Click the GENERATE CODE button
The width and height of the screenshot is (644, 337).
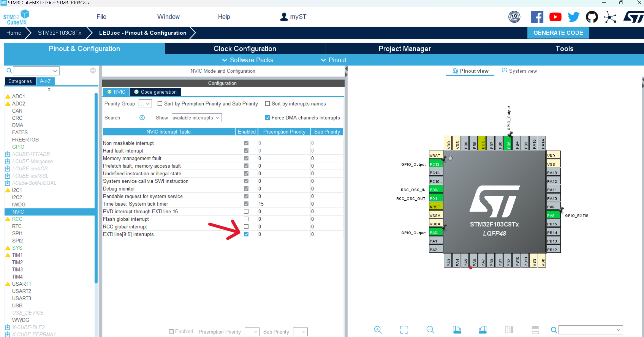pos(558,33)
